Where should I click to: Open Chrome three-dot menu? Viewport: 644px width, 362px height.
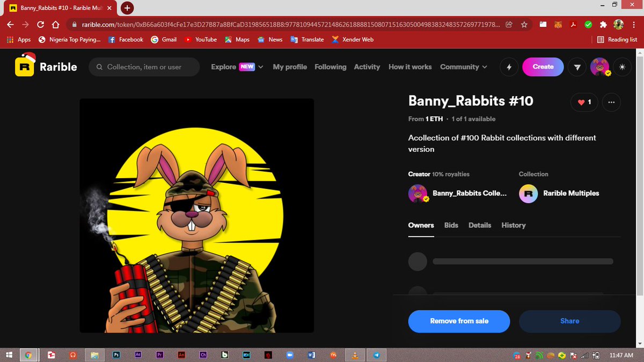(x=634, y=25)
